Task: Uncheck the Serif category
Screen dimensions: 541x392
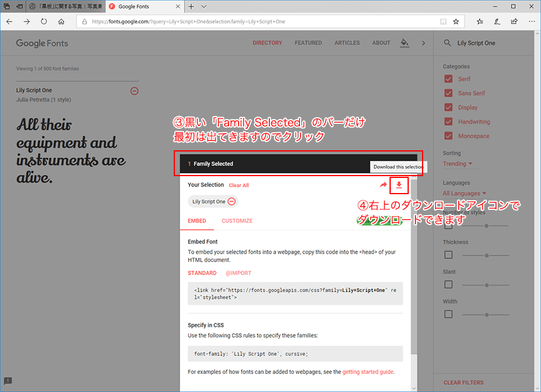Action: (448, 79)
